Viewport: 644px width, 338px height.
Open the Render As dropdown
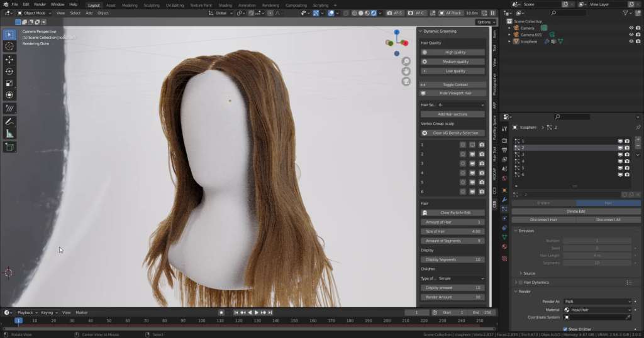(x=597, y=302)
